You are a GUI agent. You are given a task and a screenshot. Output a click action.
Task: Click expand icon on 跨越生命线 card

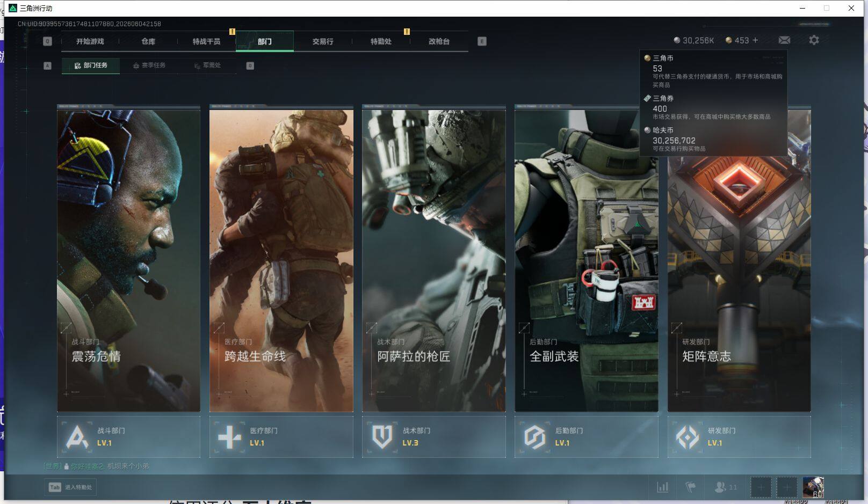point(219,327)
